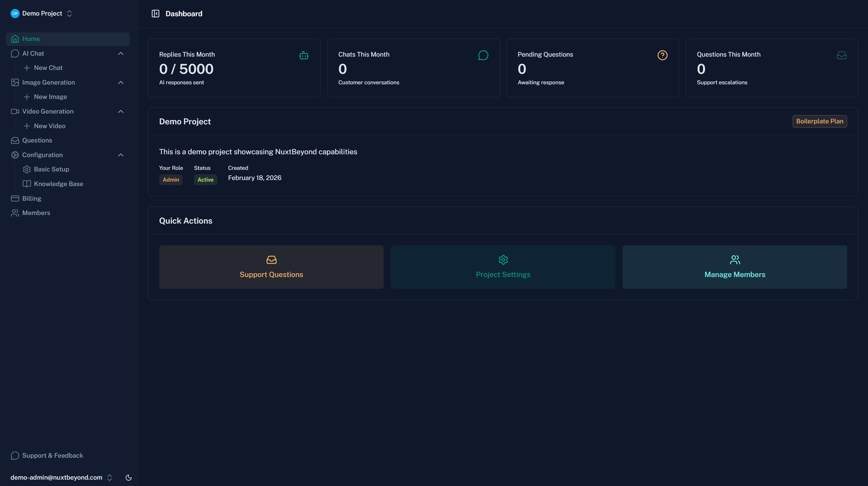Click the 0 / 5000 replies usage counter
Image resolution: width=868 pixels, height=486 pixels.
186,69
